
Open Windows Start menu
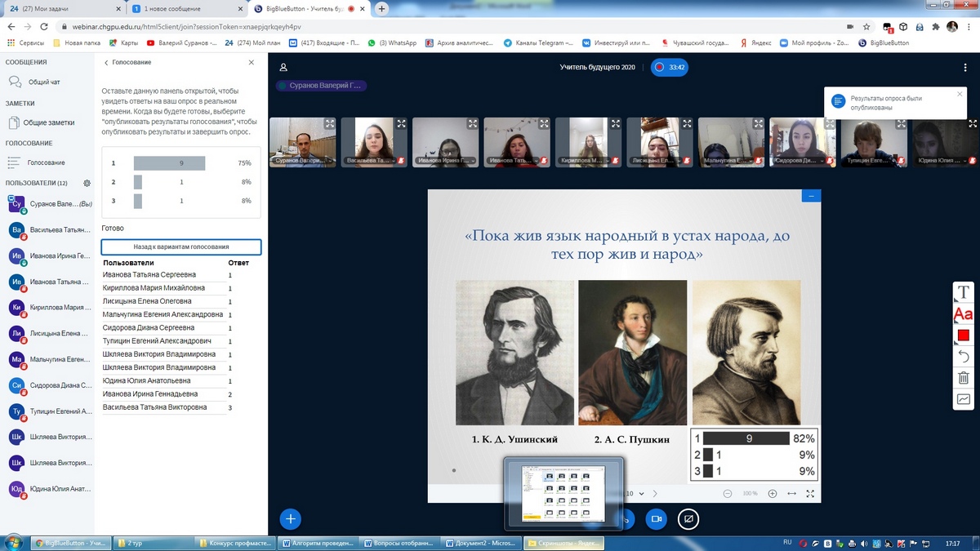[x=12, y=543]
